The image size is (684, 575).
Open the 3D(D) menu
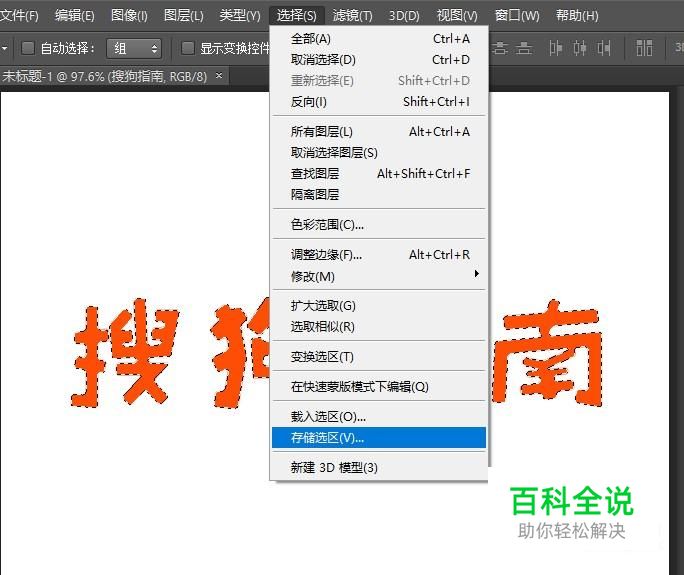[x=404, y=16]
